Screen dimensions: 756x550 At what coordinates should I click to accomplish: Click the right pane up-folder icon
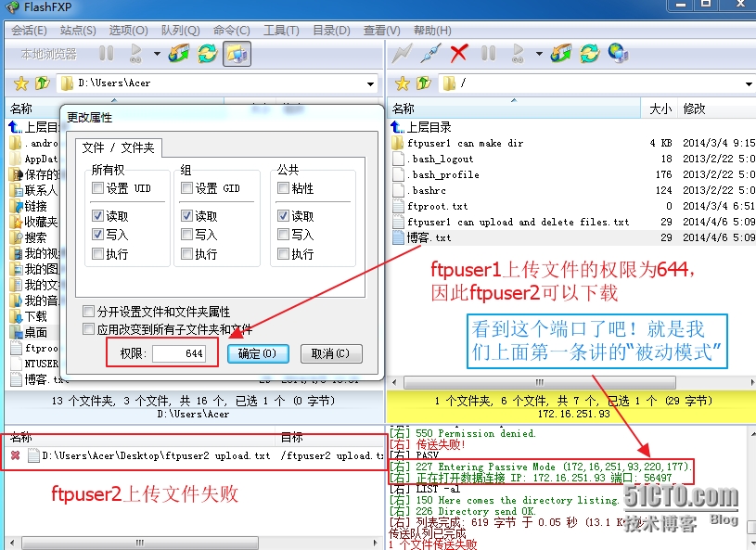tap(424, 83)
